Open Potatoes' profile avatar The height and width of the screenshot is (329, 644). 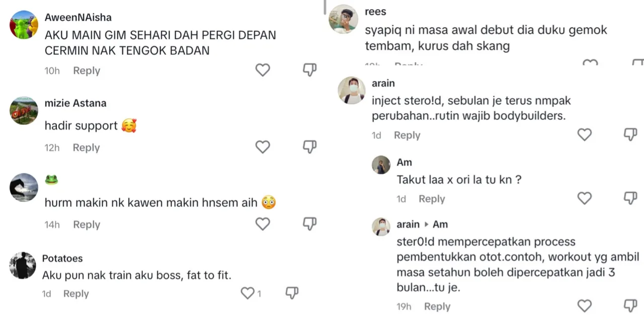[23, 265]
